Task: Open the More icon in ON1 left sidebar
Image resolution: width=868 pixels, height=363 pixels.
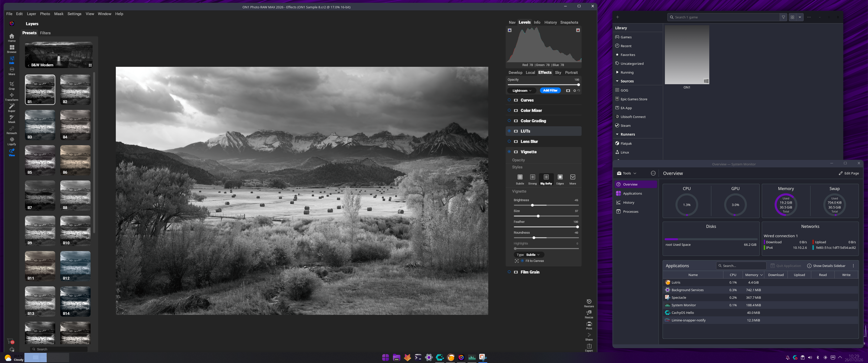Action: (12, 71)
